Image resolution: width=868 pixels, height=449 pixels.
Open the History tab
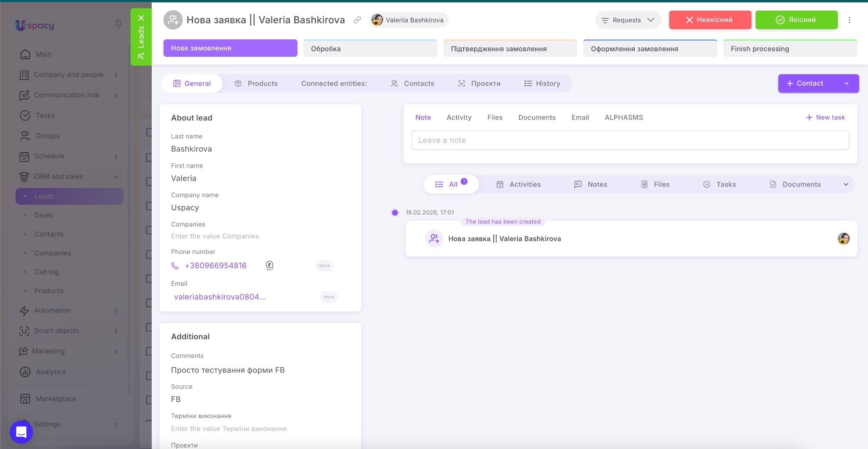(542, 84)
